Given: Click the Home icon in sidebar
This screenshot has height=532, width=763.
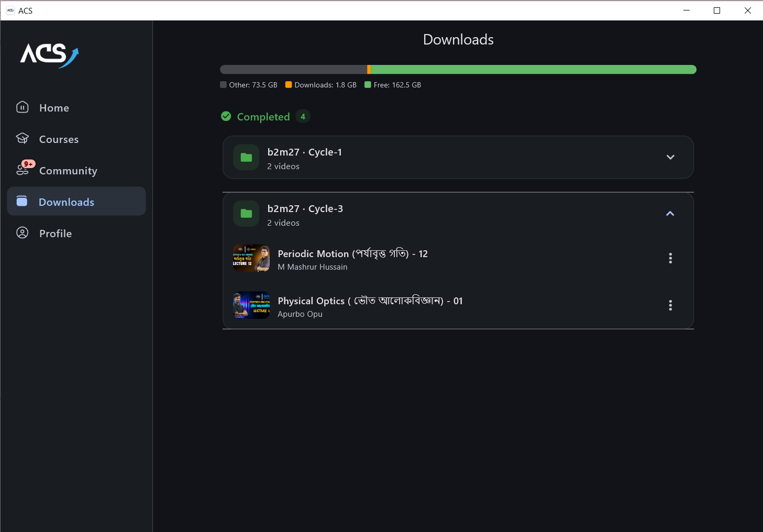Looking at the screenshot, I should 23,107.
